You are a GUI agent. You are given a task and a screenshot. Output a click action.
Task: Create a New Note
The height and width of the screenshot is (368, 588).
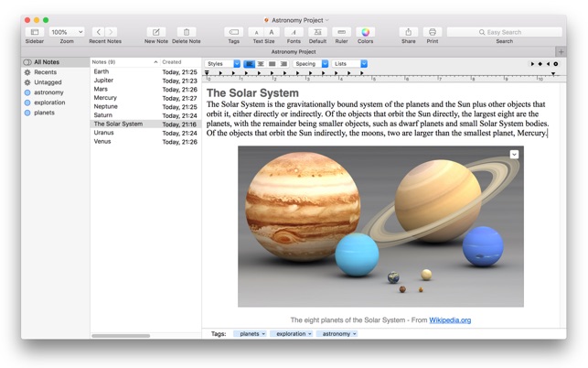[155, 32]
